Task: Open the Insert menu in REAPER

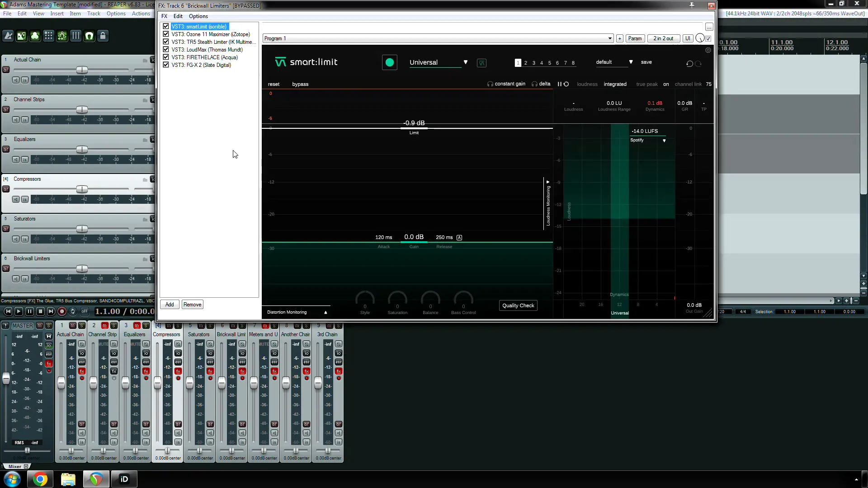Action: (57, 14)
